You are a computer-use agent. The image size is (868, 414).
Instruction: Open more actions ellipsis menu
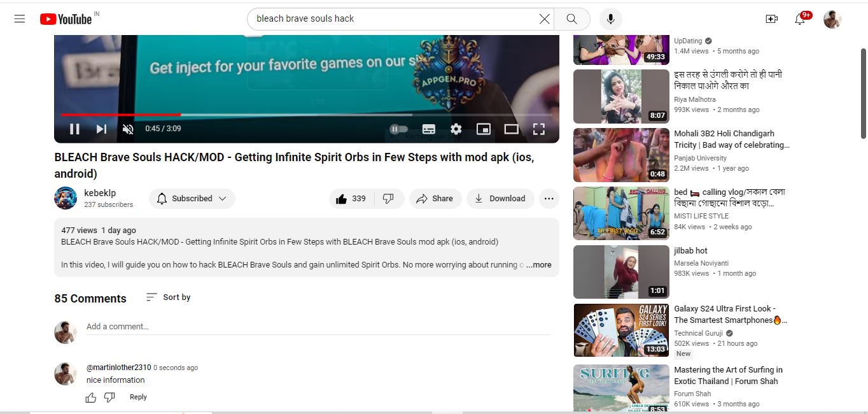549,199
